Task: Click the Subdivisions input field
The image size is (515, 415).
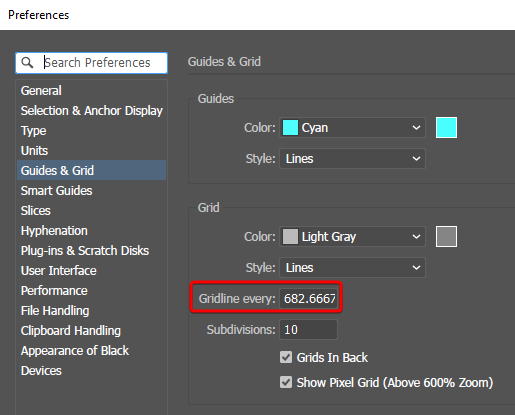Action: click(308, 330)
